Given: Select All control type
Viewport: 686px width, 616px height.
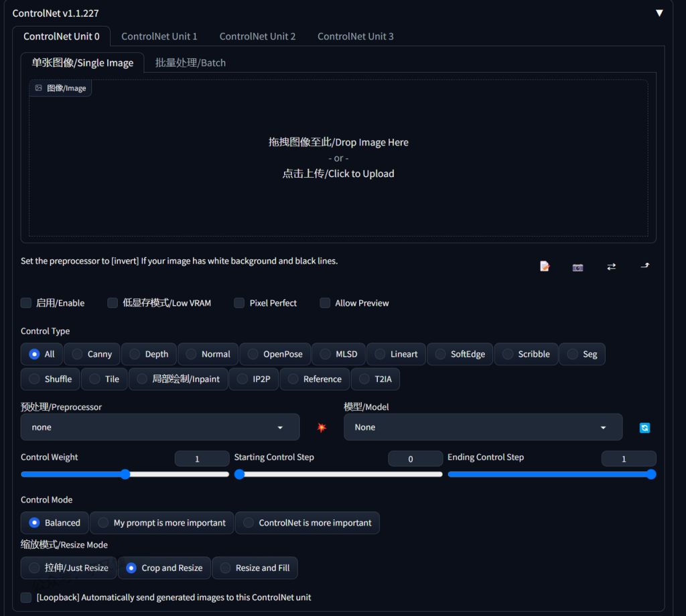Looking at the screenshot, I should (42, 354).
